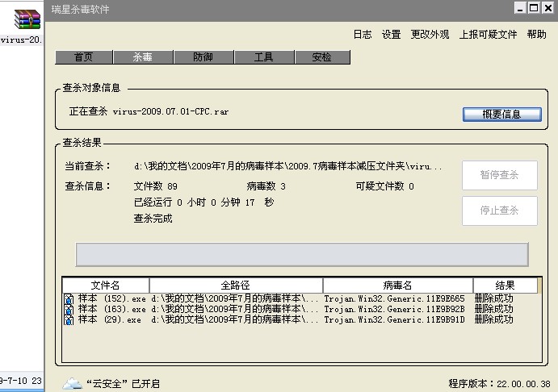
Task: Open the 帮助 menu
Action: [x=537, y=35]
